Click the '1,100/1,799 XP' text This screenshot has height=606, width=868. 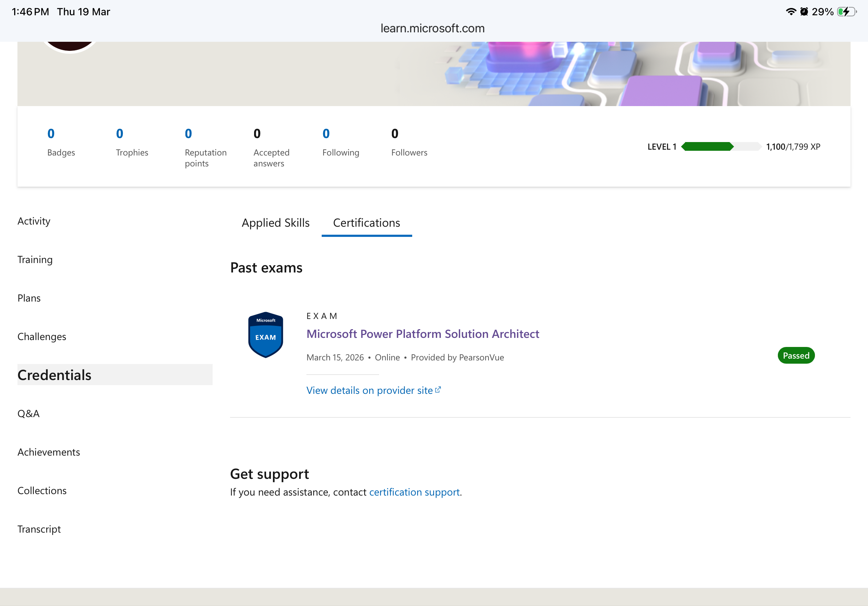coord(793,146)
